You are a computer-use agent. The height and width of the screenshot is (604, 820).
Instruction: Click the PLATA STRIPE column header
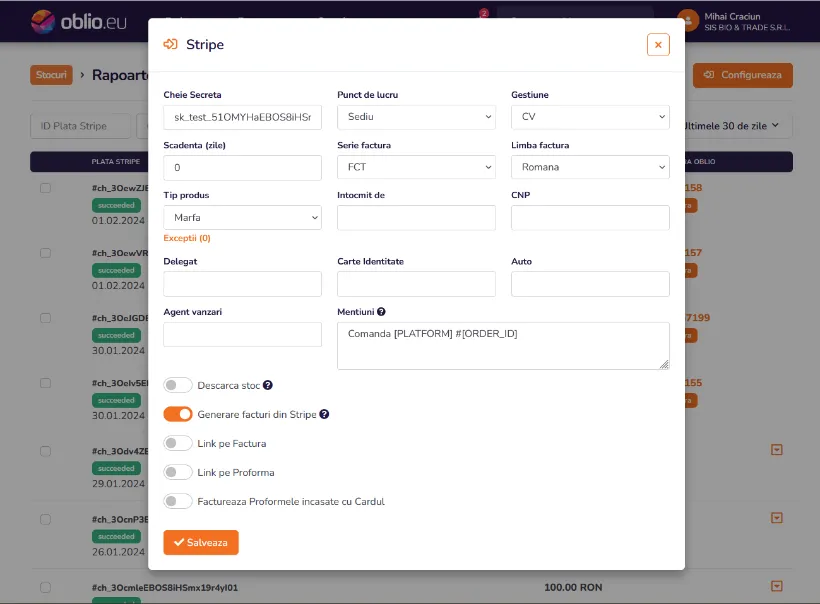(x=116, y=162)
